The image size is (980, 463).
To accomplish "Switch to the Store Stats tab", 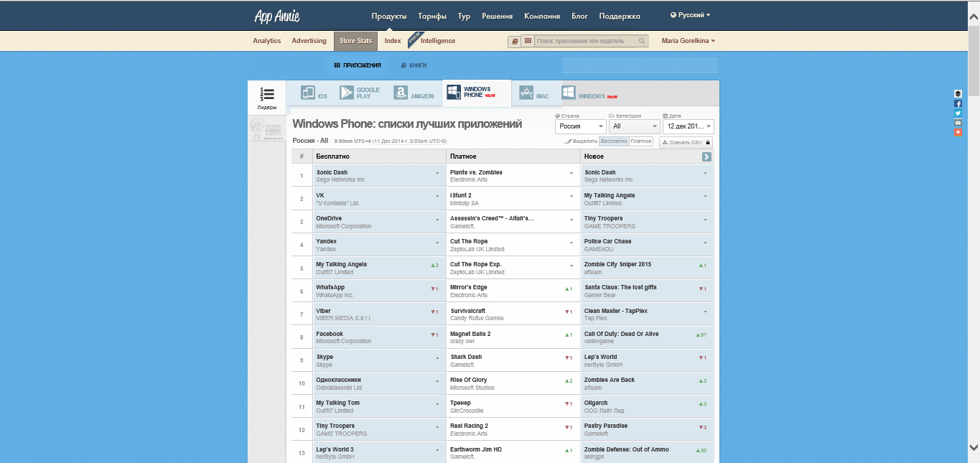I will coord(356,41).
